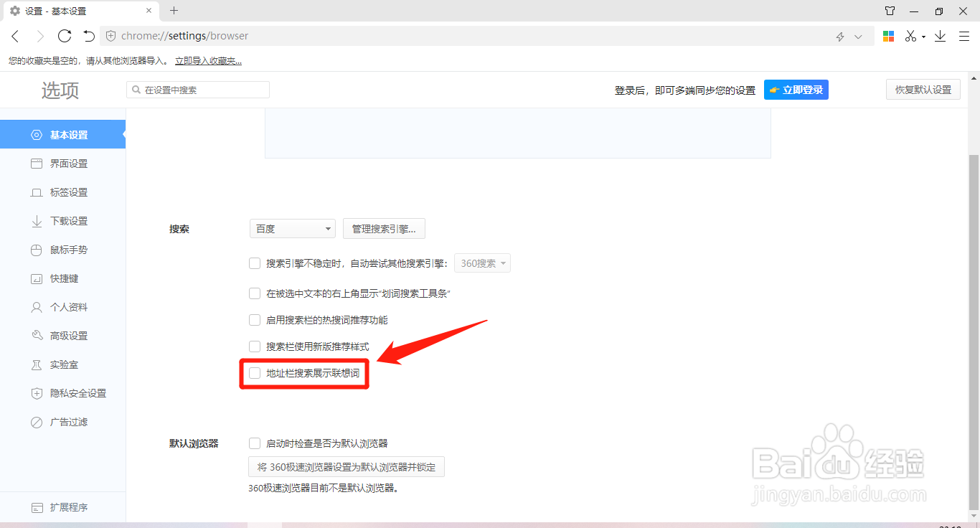This screenshot has width=980, height=528.
Task: Click the 360极速浏览器目前不是默认浏览器 text
Action: [x=324, y=488]
